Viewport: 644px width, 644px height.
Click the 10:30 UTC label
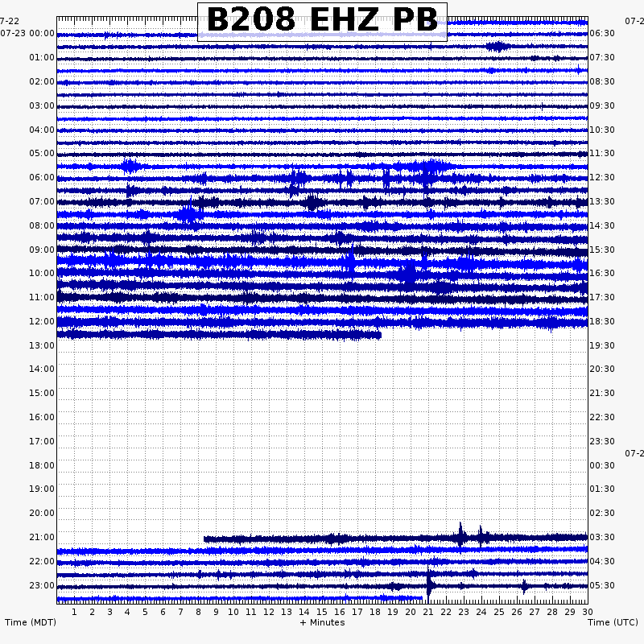[x=602, y=130]
